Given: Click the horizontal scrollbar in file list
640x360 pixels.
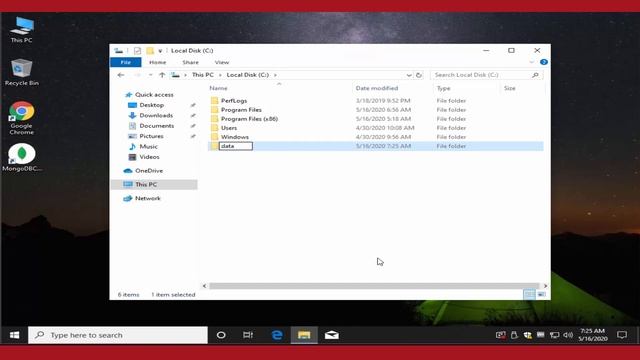Looking at the screenshot, I should 374,286.
